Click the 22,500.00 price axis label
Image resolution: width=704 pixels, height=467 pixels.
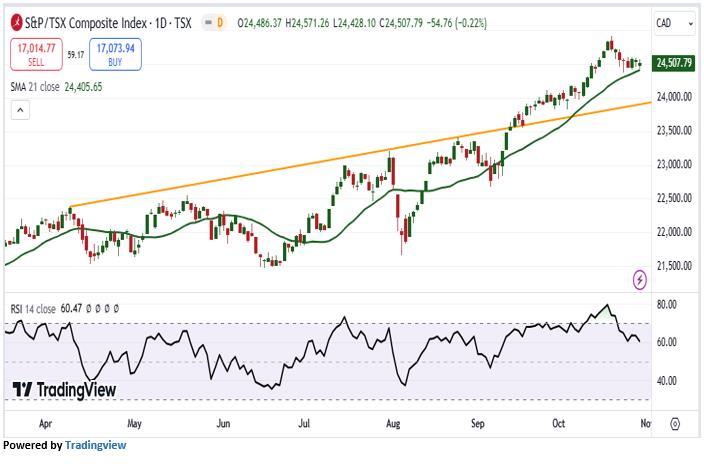[x=674, y=198]
